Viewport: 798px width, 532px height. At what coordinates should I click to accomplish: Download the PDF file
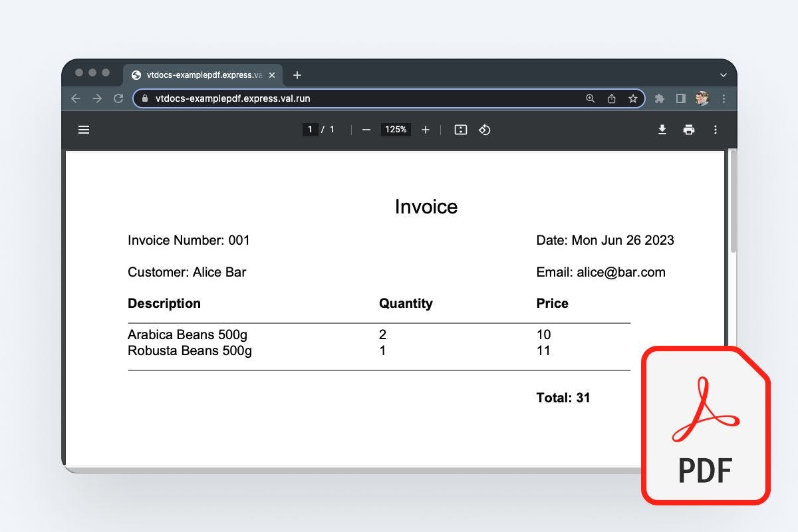pyautogui.click(x=662, y=130)
